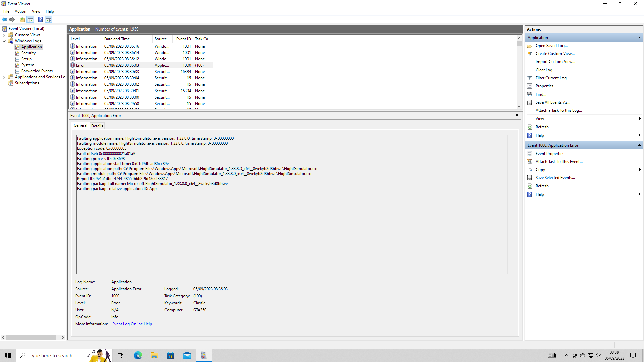Click the Event Properties icon
Screen dimensions: 644x362
coord(530,154)
